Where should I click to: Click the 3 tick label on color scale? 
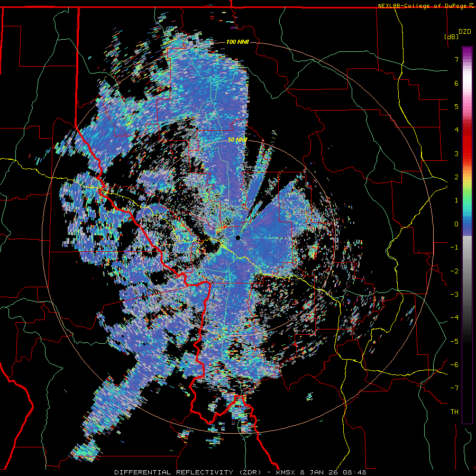coord(456,153)
